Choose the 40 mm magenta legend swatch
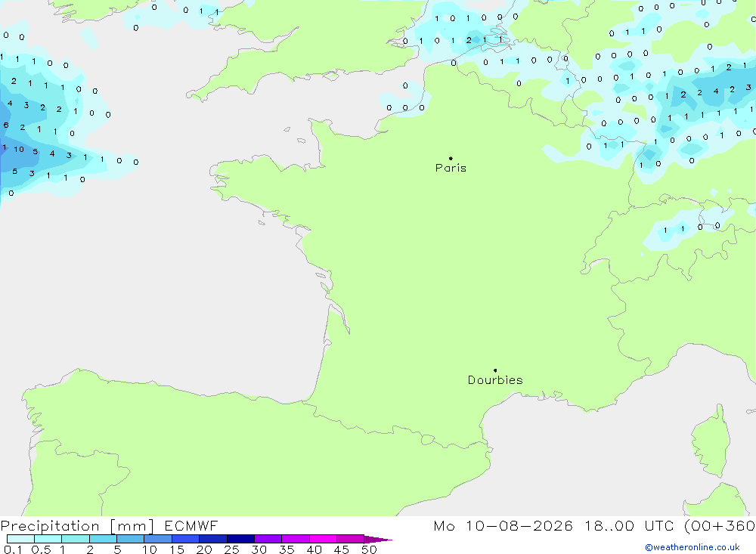Image resolution: width=756 pixels, height=554 pixels. point(323,539)
